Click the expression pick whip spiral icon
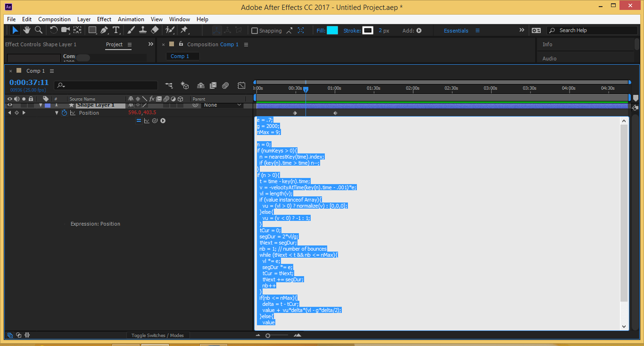Screen dimensions: 644x346 tap(155, 121)
